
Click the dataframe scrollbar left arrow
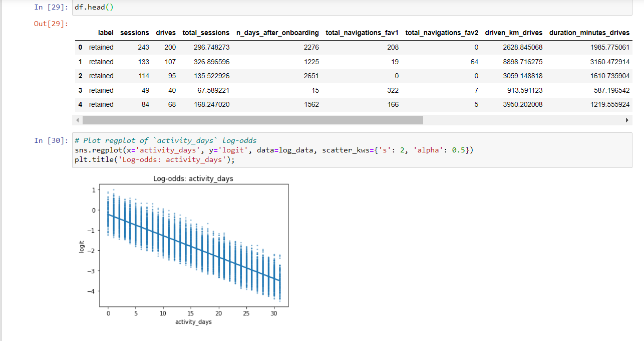pos(78,120)
